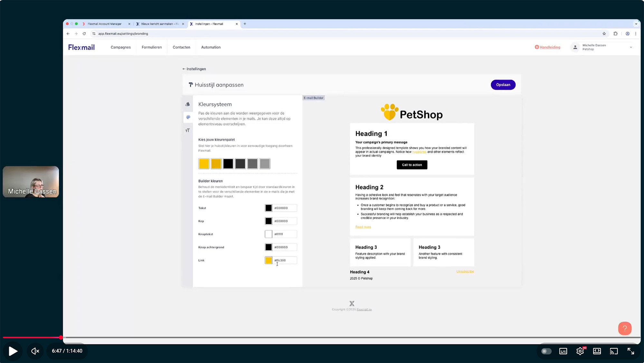This screenshot has height=363, width=644.
Task: Switch to theater mode player icon
Action: point(597,351)
